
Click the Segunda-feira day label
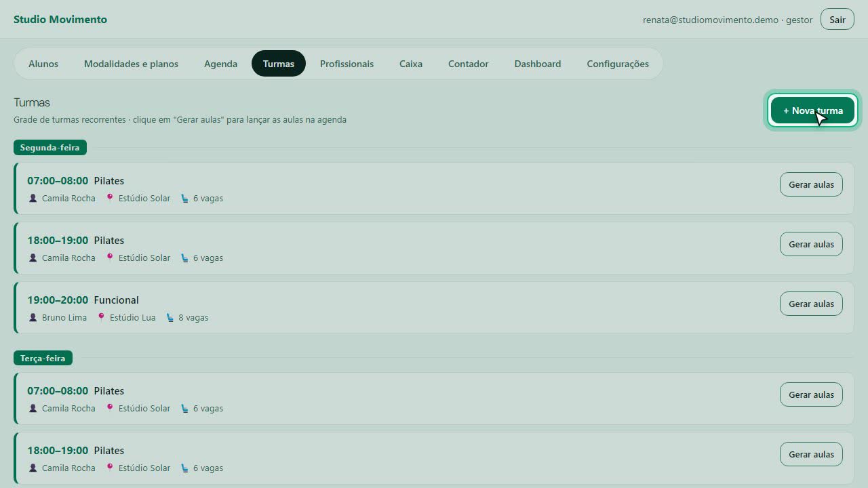(x=50, y=147)
